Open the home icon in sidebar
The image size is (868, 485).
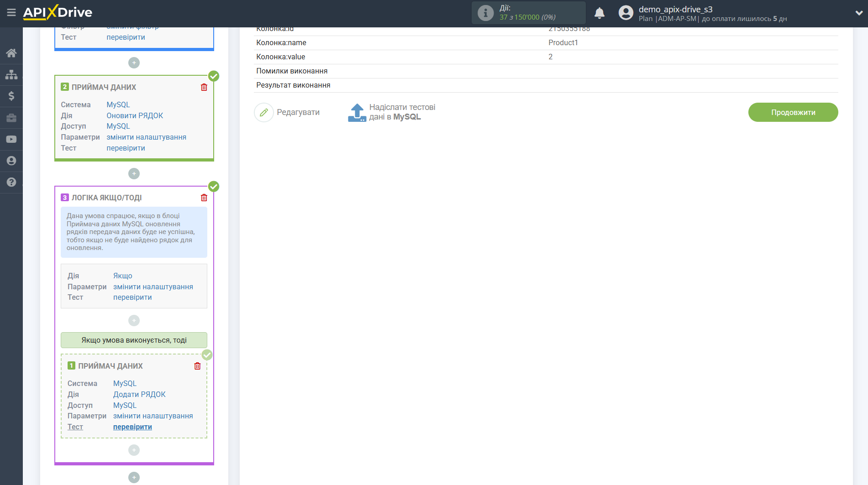[11, 53]
